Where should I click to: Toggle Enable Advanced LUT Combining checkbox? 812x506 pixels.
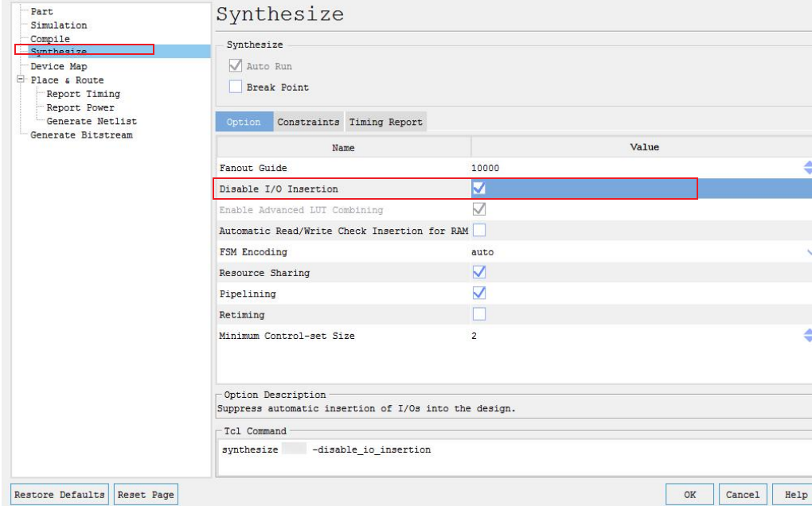479,209
